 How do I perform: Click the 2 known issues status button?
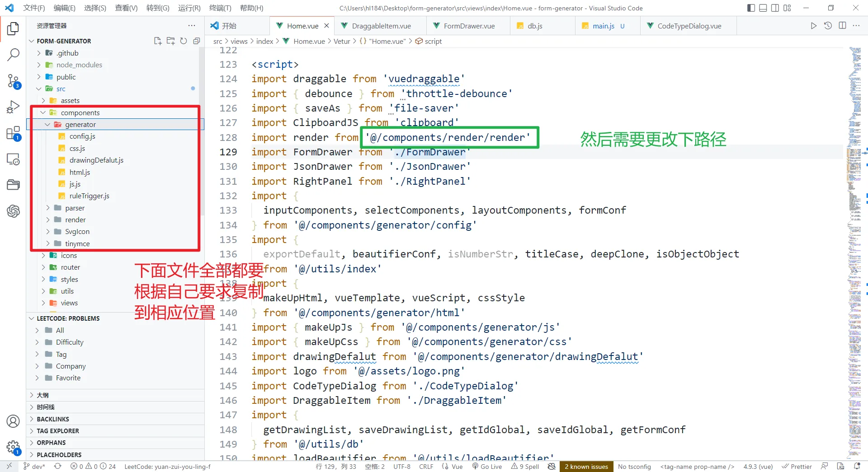click(x=586, y=467)
